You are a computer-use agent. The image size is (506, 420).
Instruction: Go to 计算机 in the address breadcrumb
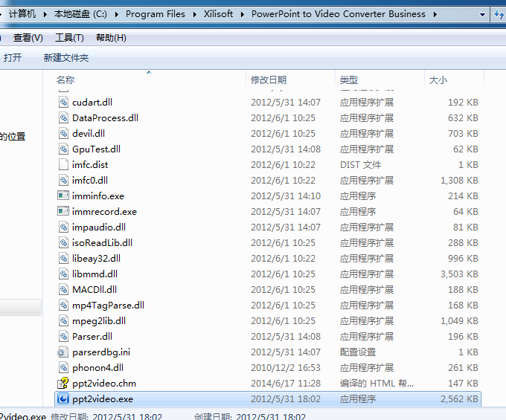pyautogui.click(x=22, y=14)
